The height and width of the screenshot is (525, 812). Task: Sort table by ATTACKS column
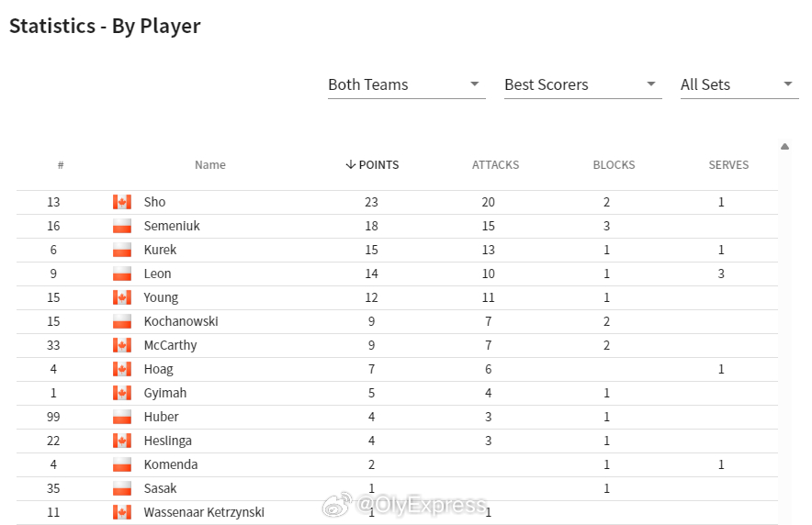pyautogui.click(x=495, y=165)
